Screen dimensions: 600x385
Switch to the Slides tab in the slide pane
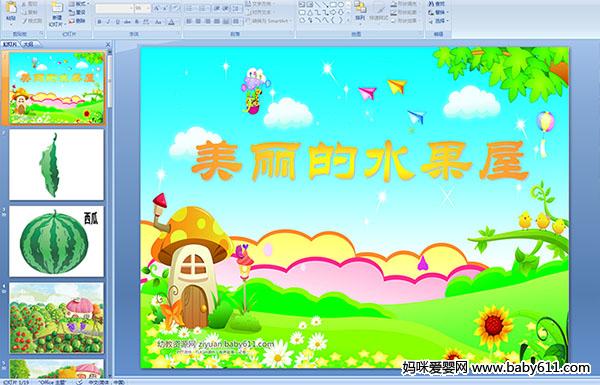(x=10, y=44)
